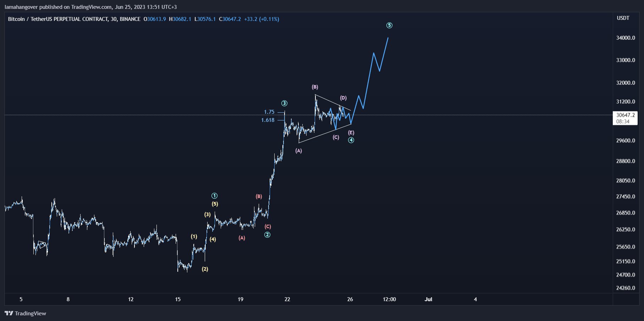Viewport: 644px width, 321px height.
Task: Select the open value O30613.9
Action: (x=155, y=19)
